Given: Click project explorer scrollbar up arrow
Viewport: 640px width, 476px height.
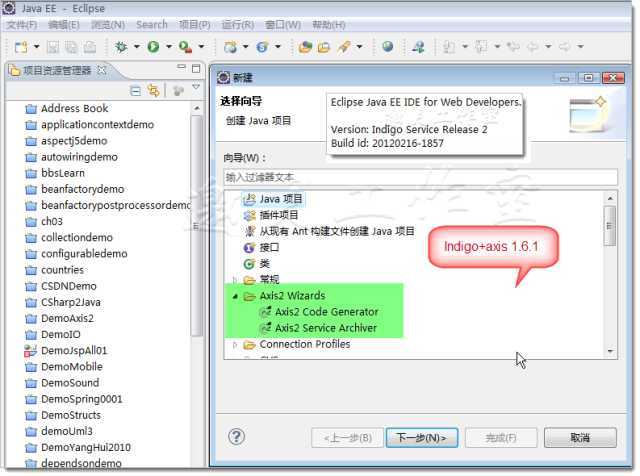Looking at the screenshot, I should (197, 108).
